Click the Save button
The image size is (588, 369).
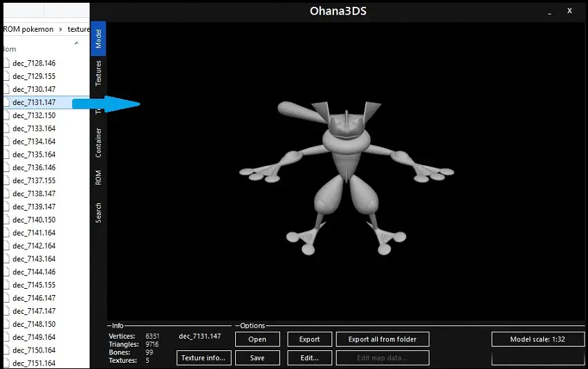257,358
